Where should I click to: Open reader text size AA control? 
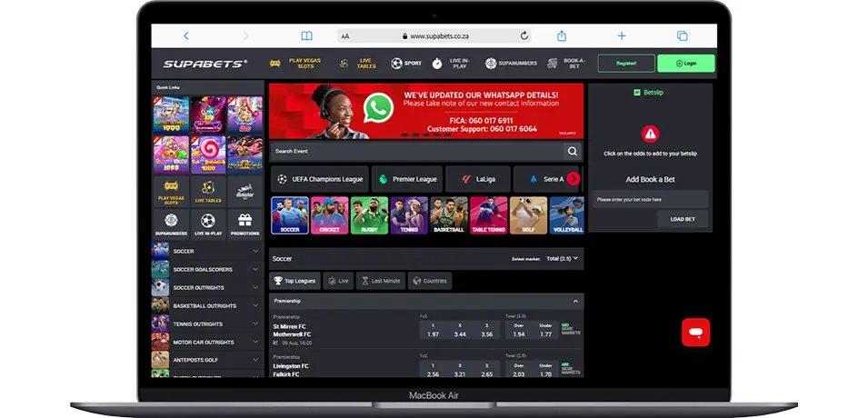tap(345, 36)
